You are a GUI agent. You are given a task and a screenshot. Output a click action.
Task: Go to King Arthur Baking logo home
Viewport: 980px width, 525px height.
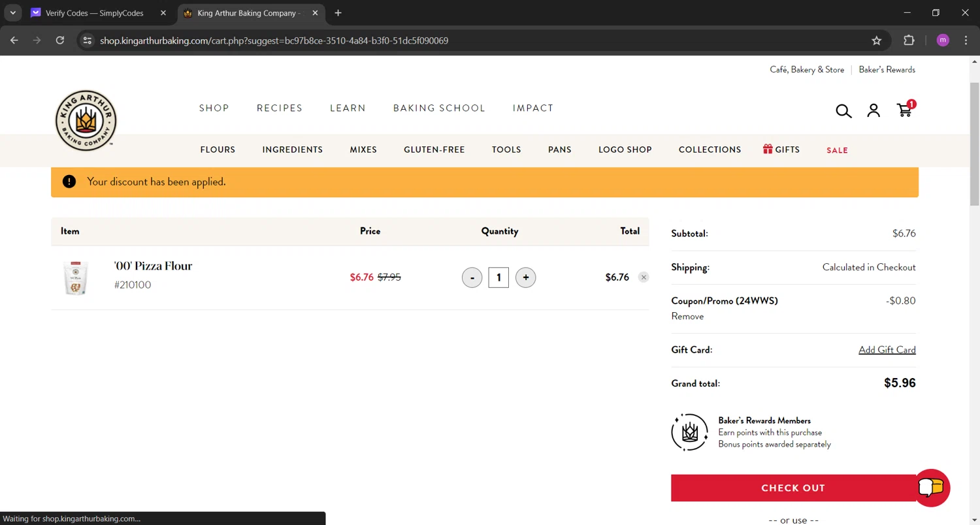click(86, 121)
